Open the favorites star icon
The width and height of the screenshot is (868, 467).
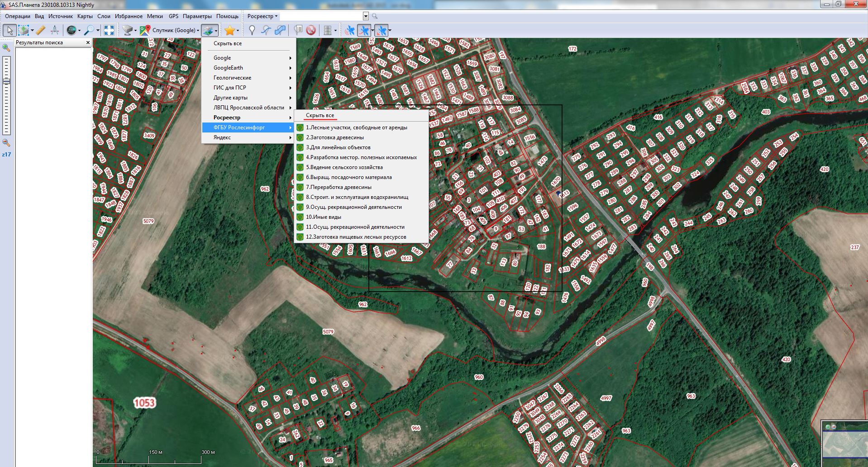click(230, 30)
